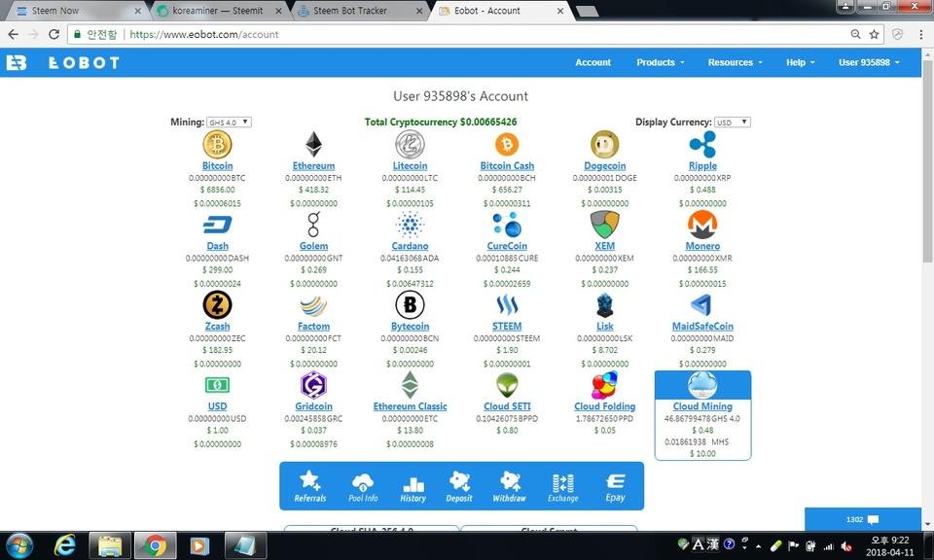Image resolution: width=934 pixels, height=560 pixels.
Task: Click the Eobot logo in header
Action: (62, 62)
